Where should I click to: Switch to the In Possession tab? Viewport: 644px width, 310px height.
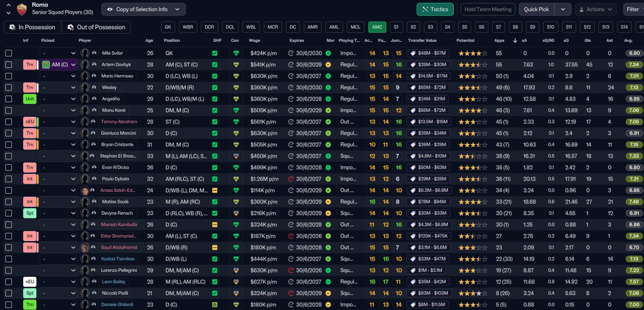click(x=32, y=27)
